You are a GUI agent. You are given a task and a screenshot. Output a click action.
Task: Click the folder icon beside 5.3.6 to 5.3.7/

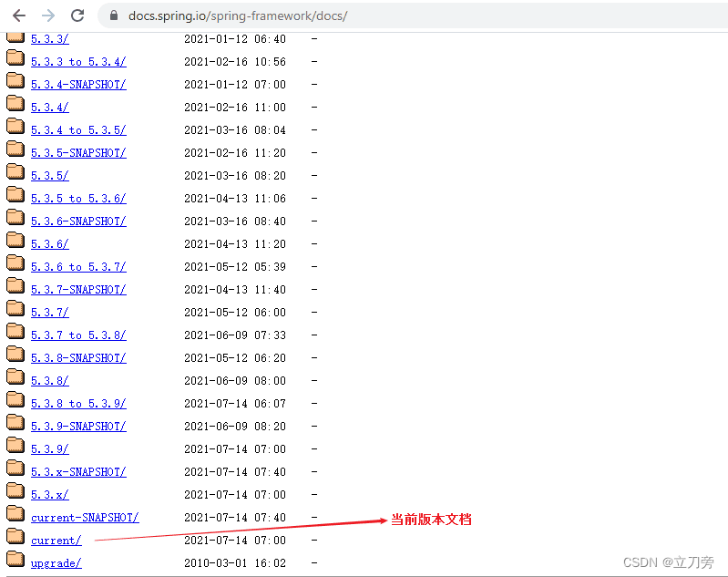coord(15,263)
